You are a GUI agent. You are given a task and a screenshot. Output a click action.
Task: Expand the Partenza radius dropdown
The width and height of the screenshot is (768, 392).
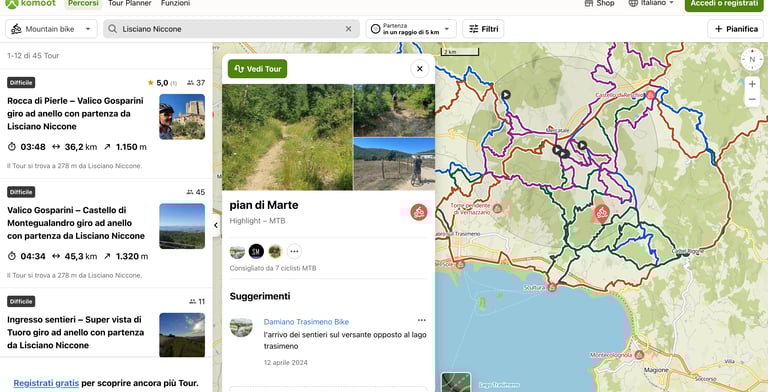(x=411, y=29)
